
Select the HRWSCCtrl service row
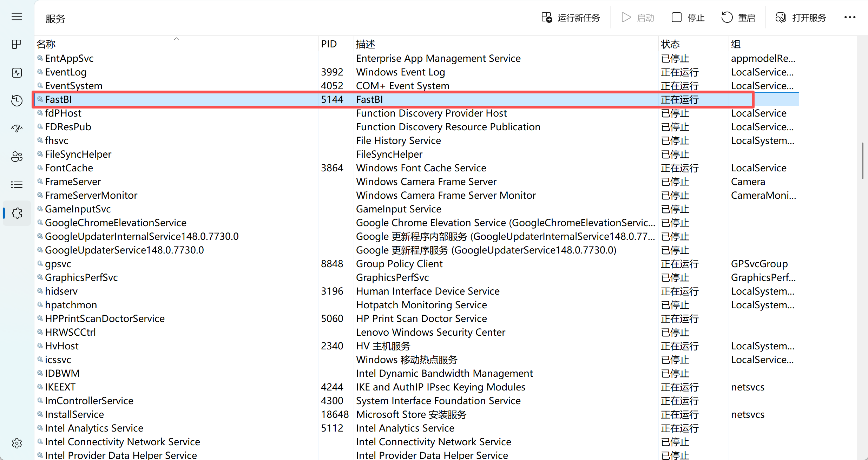[417, 332]
